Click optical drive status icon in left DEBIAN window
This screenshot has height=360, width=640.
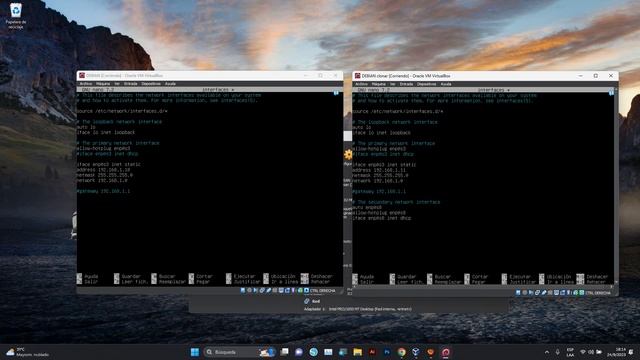(x=249, y=291)
